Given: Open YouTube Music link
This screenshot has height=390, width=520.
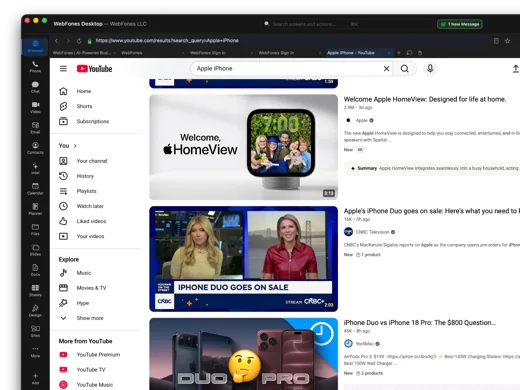Looking at the screenshot, I should pyautogui.click(x=95, y=385).
